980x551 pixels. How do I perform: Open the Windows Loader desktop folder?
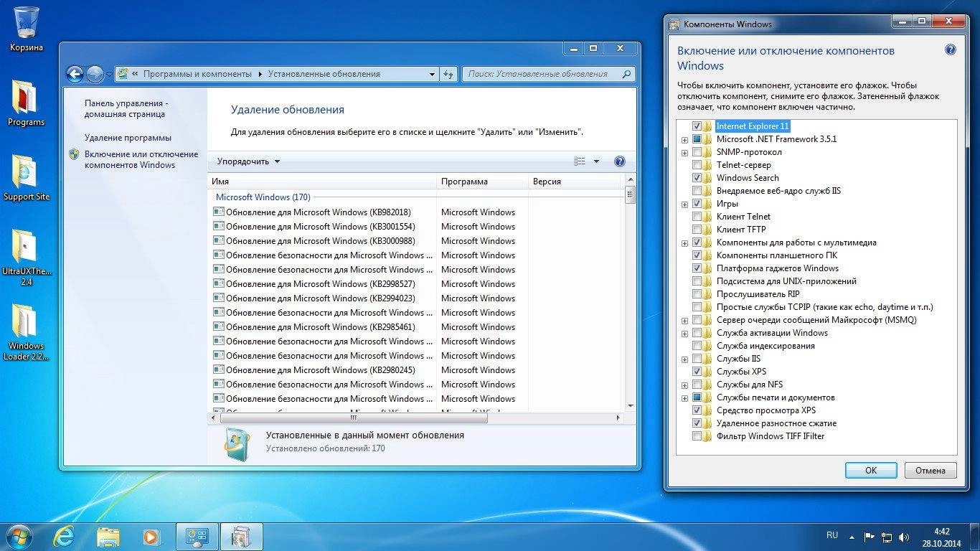tap(26, 331)
